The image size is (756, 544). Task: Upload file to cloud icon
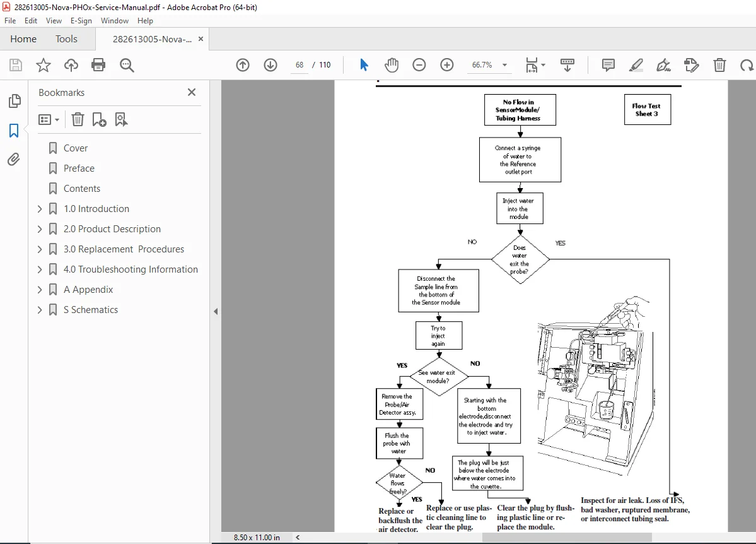[x=71, y=65]
